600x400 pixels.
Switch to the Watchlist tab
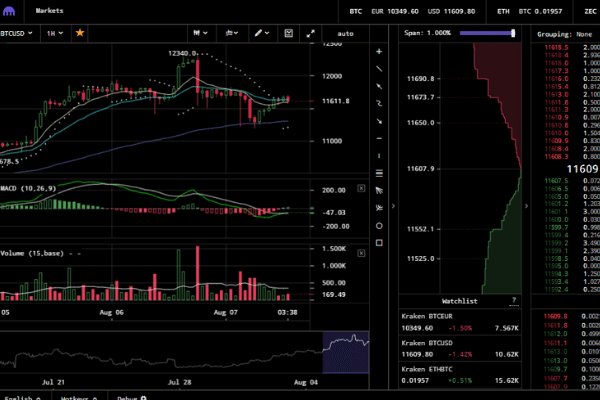point(460,300)
